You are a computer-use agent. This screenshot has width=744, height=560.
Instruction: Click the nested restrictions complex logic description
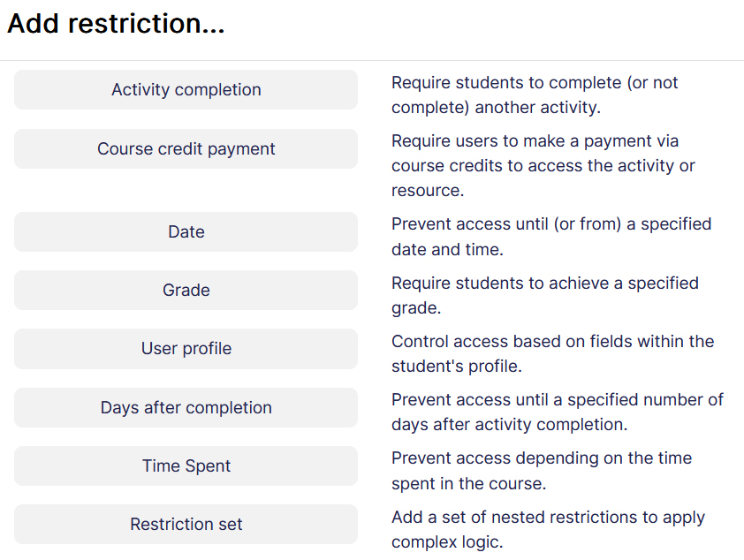[x=548, y=529]
